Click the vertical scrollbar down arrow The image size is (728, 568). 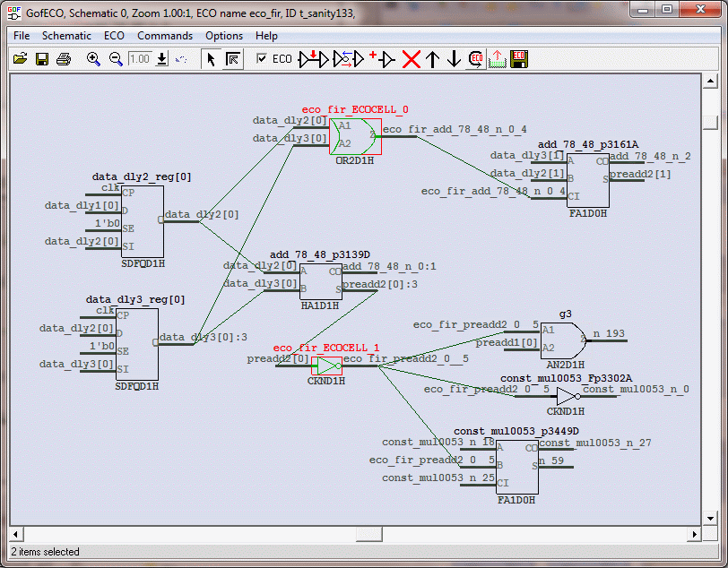(x=709, y=517)
